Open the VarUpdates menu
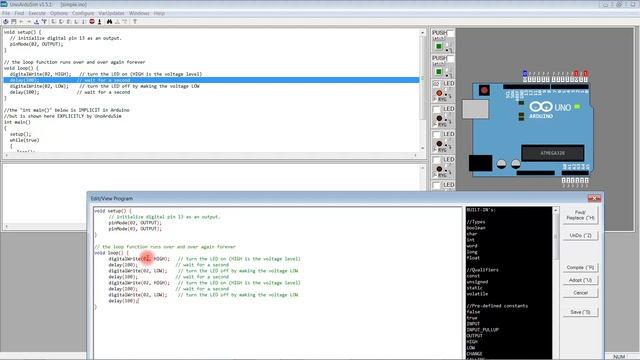This screenshot has height=360, width=640. pyautogui.click(x=111, y=13)
